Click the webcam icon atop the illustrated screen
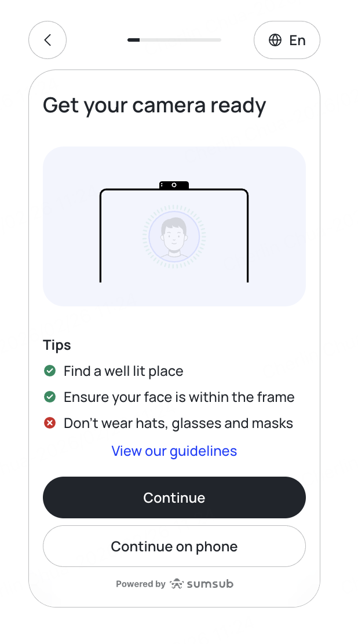The height and width of the screenshot is (644, 358). coord(174,185)
